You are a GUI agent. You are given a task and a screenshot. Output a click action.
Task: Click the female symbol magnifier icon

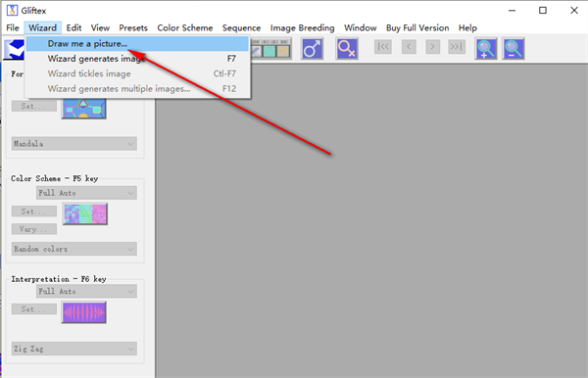tap(347, 49)
